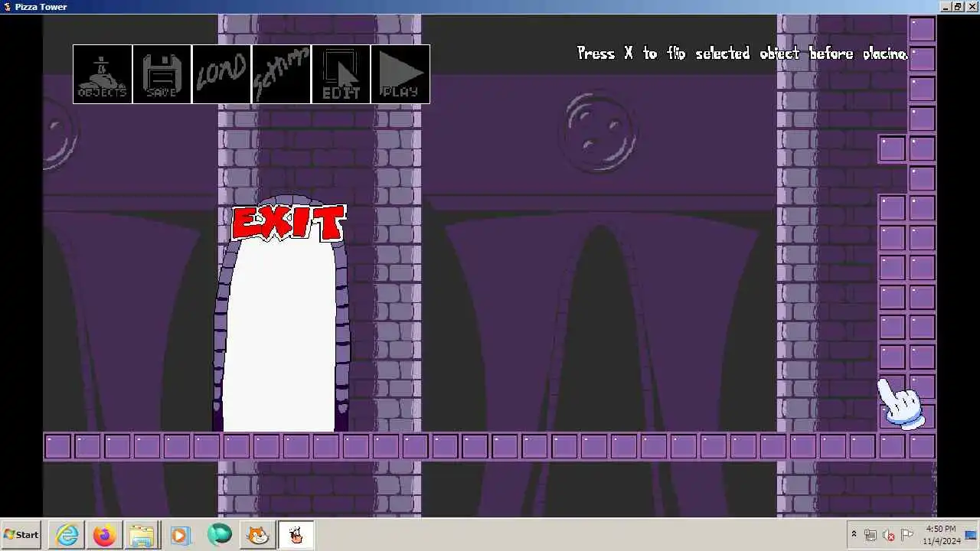Viewport: 980px width, 551px height.
Task: Open the Windows Start menu
Action: [x=21, y=535]
